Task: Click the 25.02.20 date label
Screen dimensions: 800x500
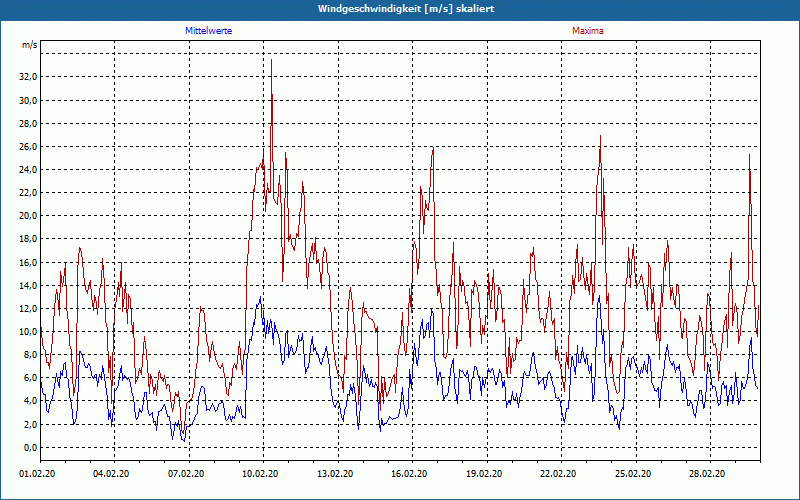Action: pyautogui.click(x=633, y=474)
